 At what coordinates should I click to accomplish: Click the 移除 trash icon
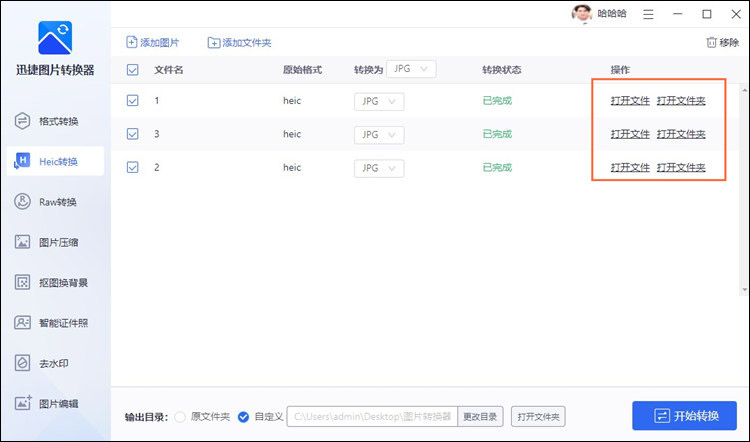tap(711, 43)
